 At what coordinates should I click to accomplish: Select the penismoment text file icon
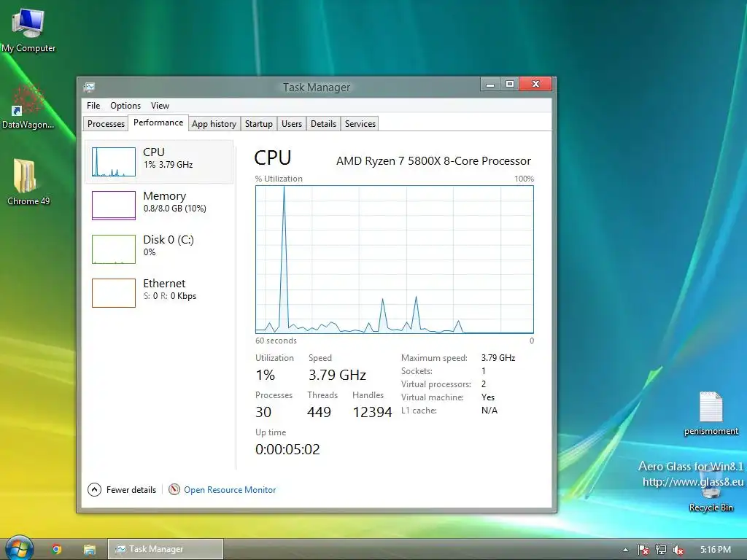point(711,413)
